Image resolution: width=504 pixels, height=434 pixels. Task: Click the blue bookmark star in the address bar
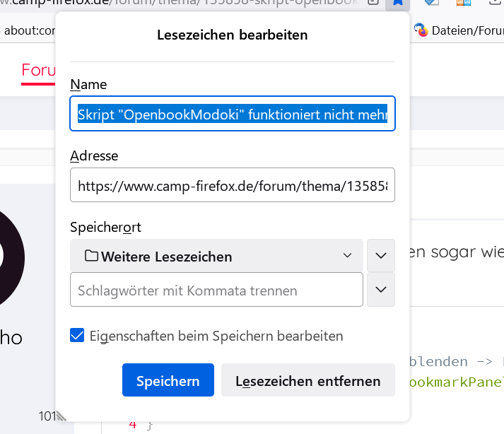pyautogui.click(x=398, y=3)
